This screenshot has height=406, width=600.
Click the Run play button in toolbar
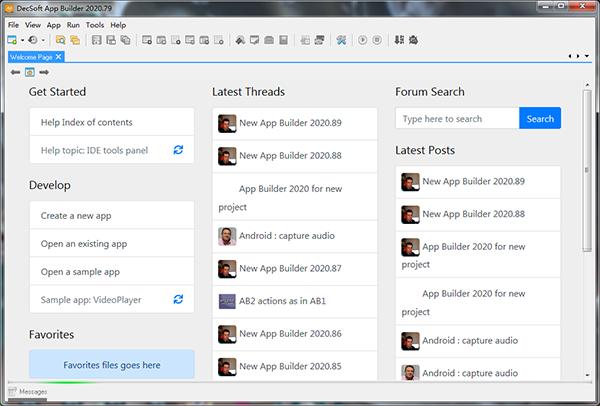[x=362, y=40]
